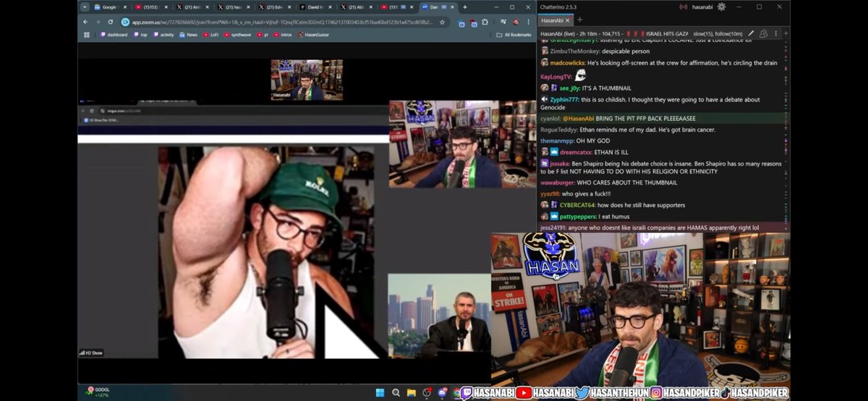The image size is (868, 401).
Task: Open the top bookmark
Action: point(140,34)
